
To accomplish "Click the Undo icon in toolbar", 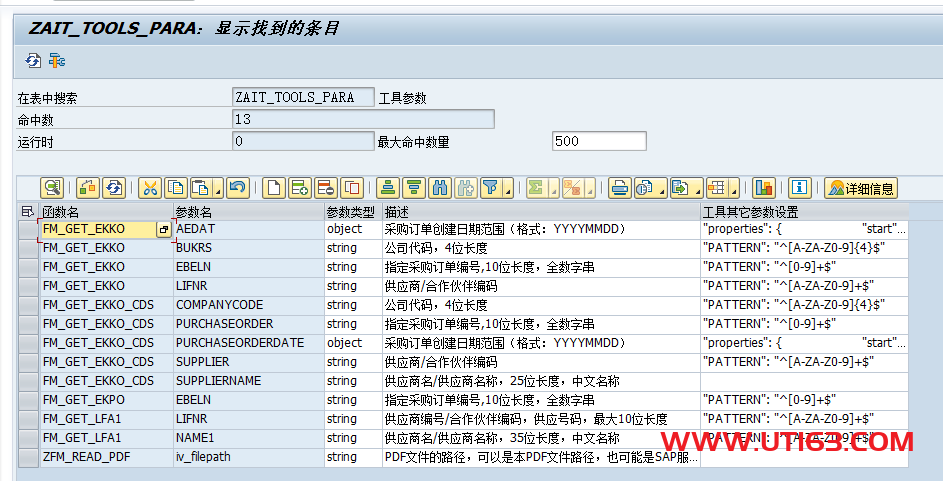I will click(237, 188).
